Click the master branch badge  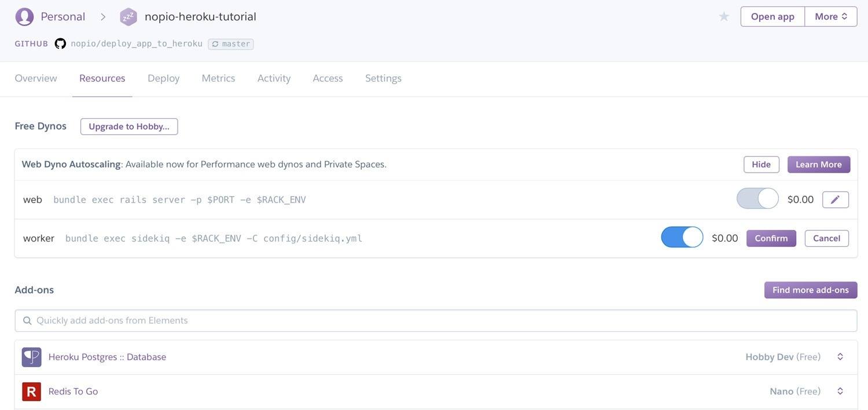click(x=231, y=44)
